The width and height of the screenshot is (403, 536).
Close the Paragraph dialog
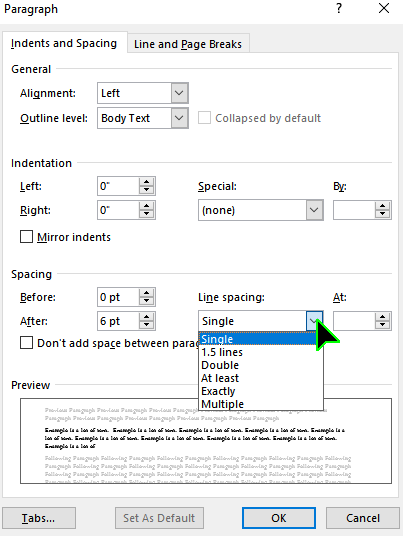384,8
